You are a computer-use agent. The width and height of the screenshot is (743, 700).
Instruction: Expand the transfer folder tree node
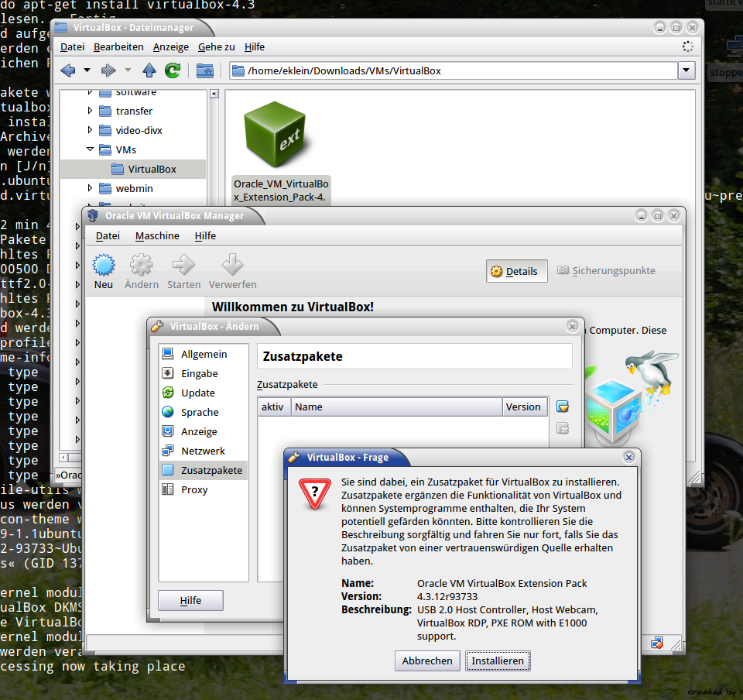point(90,111)
